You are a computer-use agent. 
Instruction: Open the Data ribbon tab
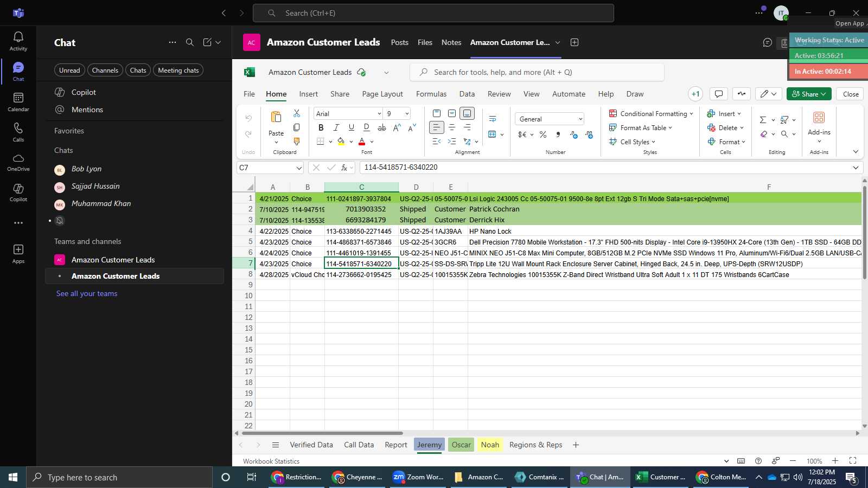point(467,94)
